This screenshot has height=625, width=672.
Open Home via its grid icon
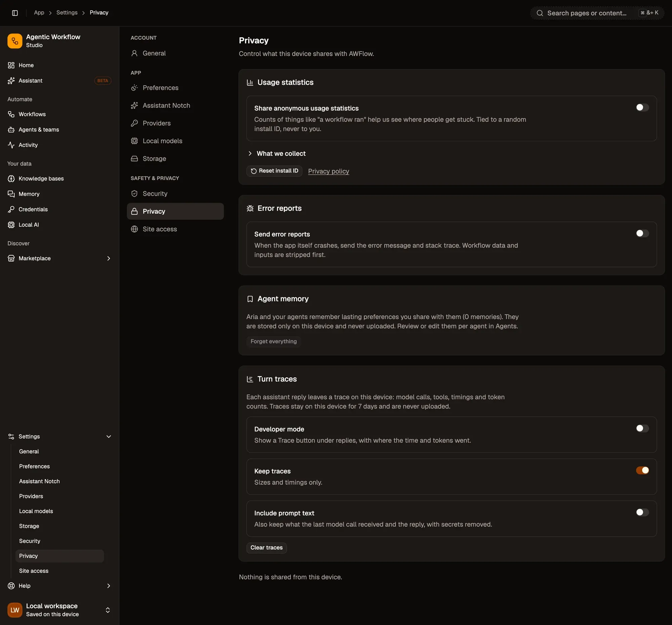click(x=11, y=65)
